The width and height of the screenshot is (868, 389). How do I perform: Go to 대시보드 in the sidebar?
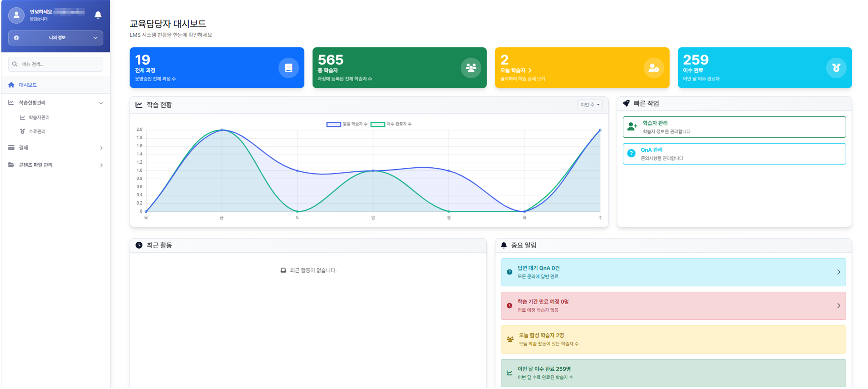(x=56, y=85)
